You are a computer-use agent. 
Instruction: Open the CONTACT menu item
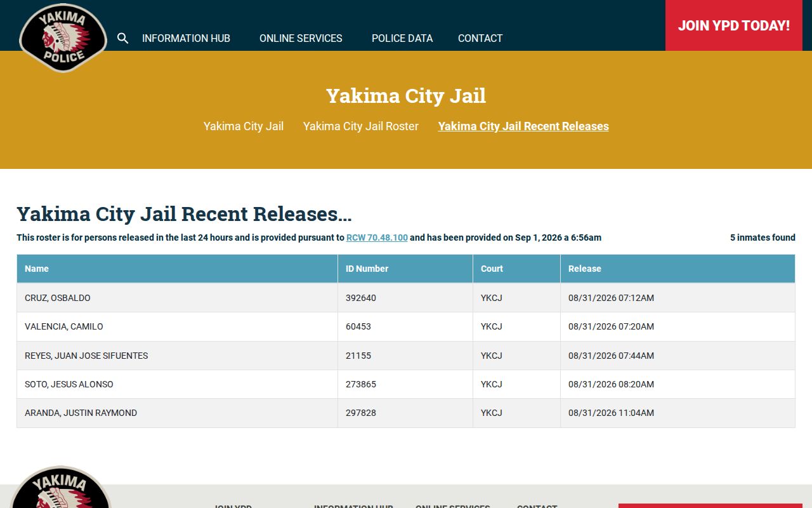(x=480, y=38)
